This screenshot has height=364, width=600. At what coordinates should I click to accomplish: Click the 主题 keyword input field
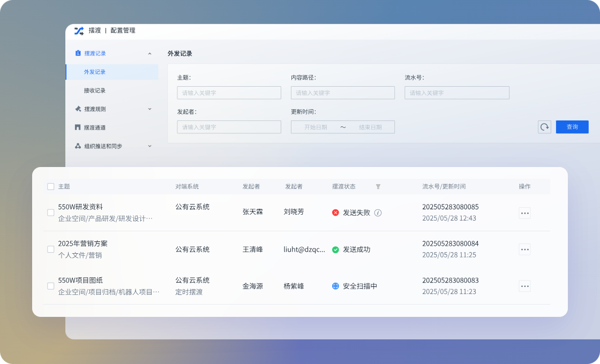point(229,93)
